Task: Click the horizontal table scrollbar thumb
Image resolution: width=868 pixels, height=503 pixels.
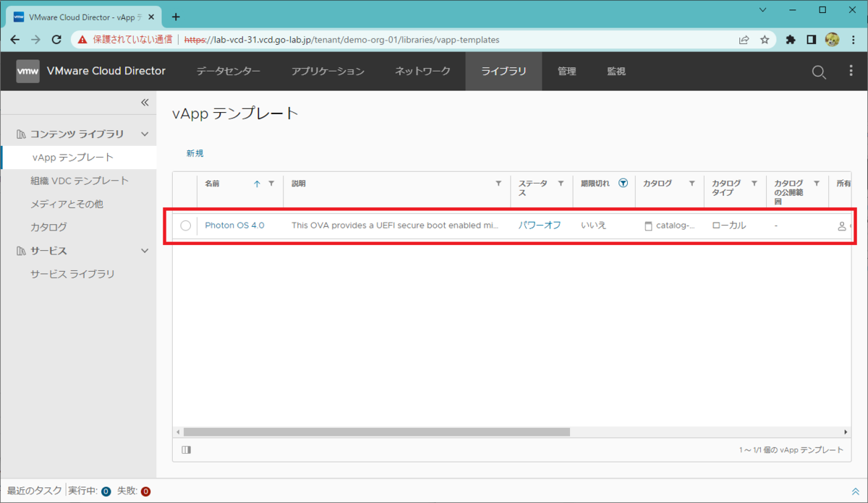Action: (376, 432)
